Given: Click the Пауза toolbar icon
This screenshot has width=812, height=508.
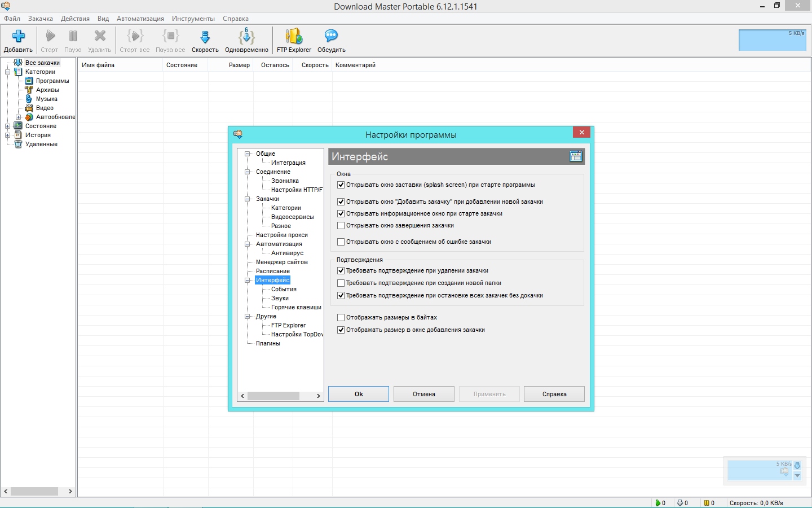Looking at the screenshot, I should coord(73,36).
